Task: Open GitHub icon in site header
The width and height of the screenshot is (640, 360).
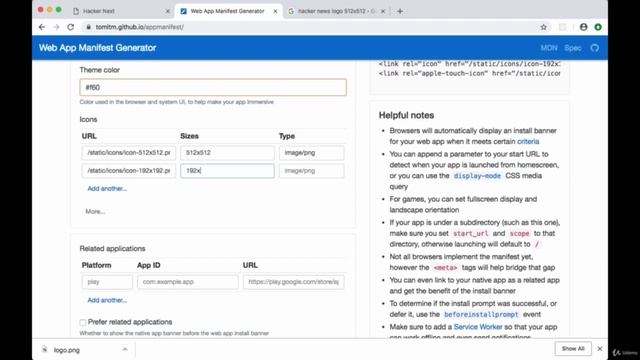Action: tap(595, 48)
